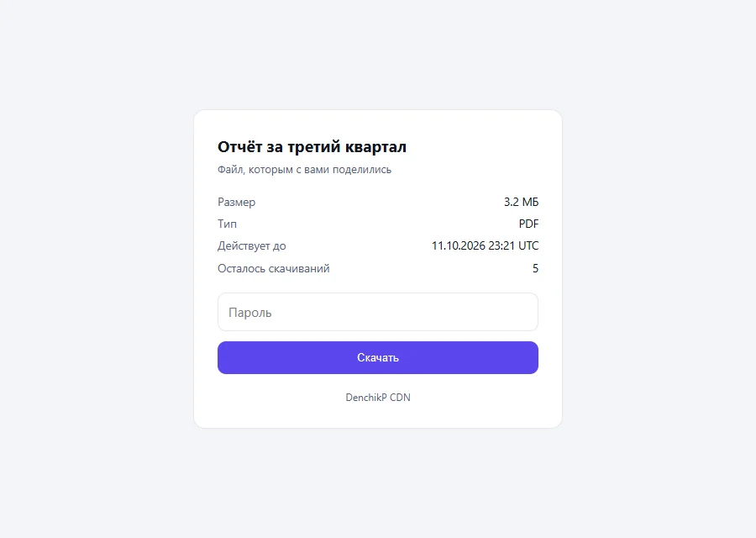Click the Пароль password input field
The height and width of the screenshot is (538, 756).
point(377,312)
